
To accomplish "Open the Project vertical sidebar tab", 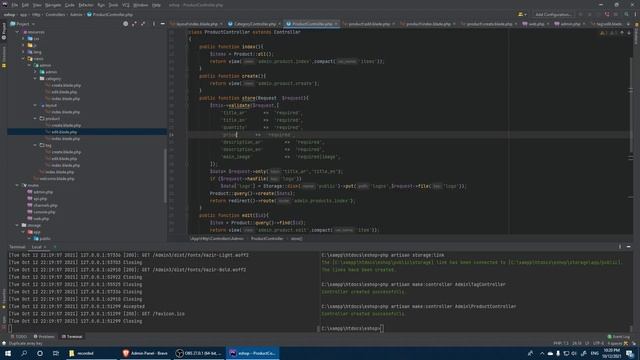I will 4,31.
